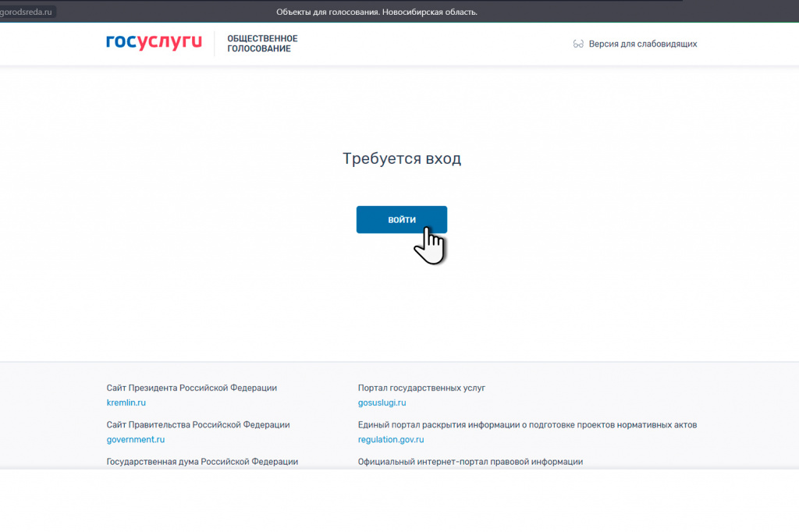799x532 pixels.
Task: Click the Общественное голосование header label
Action: pyautogui.click(x=261, y=44)
